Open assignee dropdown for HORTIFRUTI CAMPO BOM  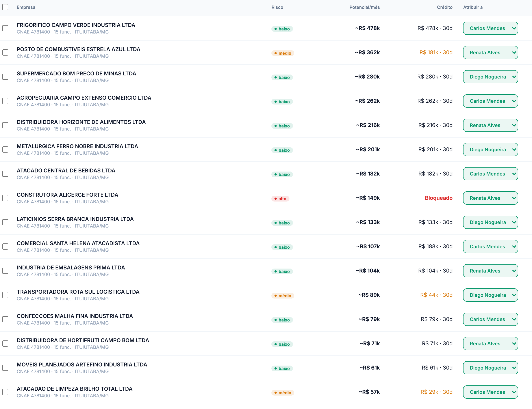[490, 344]
